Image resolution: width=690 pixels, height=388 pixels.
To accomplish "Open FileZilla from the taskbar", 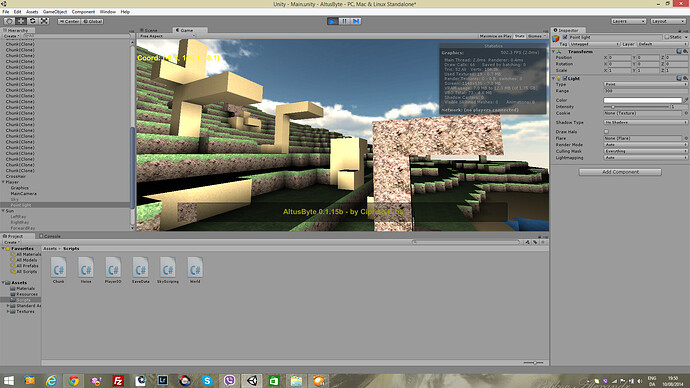I will coord(118,381).
